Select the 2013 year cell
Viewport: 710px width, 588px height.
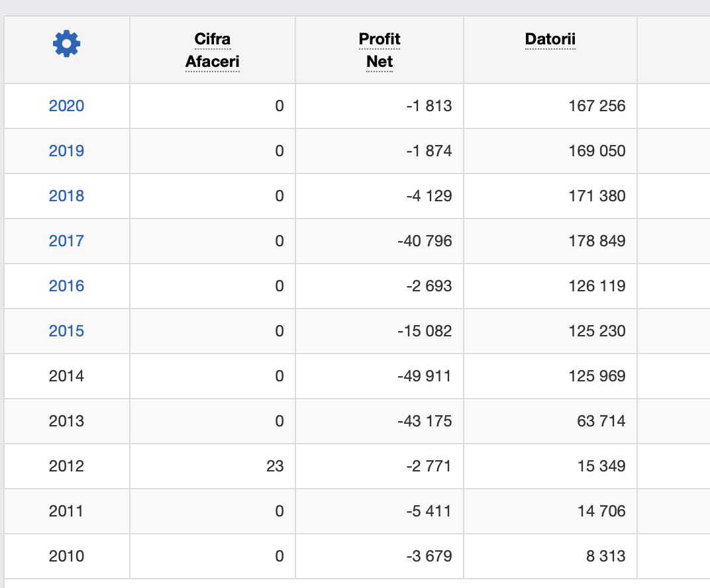(x=66, y=421)
